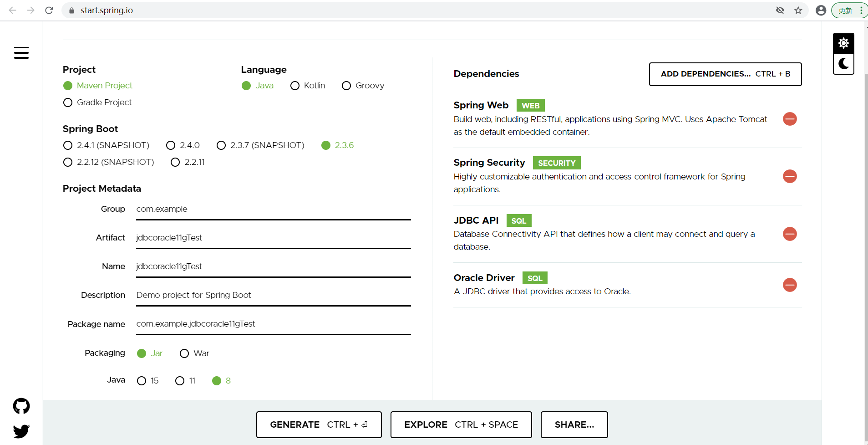868x445 pixels.
Task: Open the hamburger menu
Action: pyautogui.click(x=21, y=53)
